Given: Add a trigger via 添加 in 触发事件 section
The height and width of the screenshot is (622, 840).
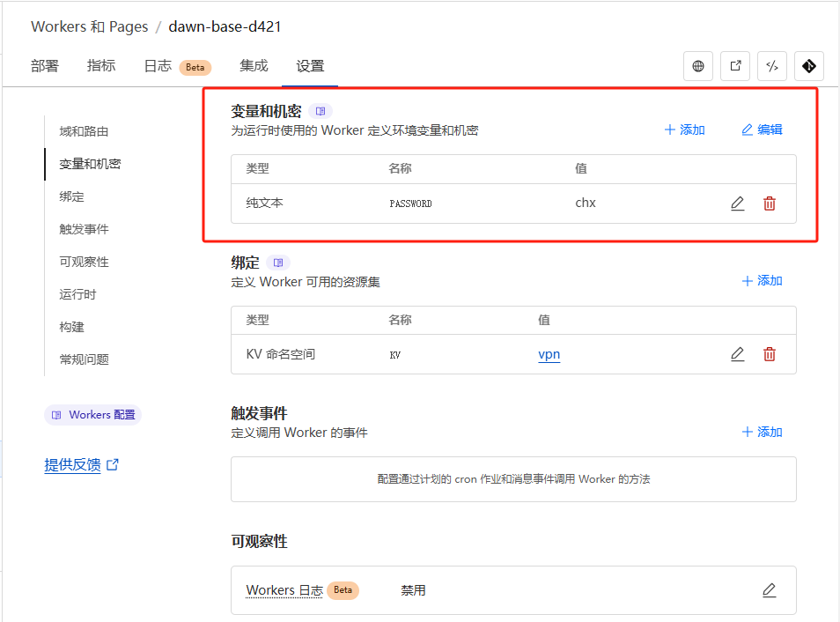Looking at the screenshot, I should pos(762,433).
